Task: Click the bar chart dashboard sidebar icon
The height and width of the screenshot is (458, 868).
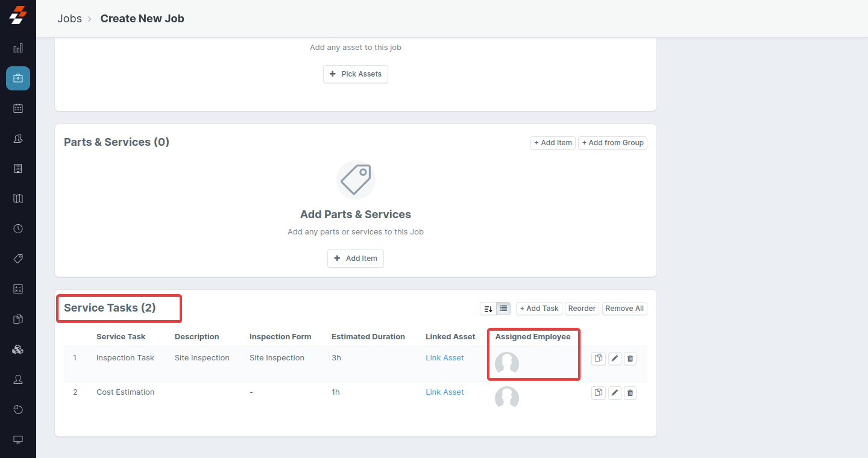Action: [x=18, y=48]
